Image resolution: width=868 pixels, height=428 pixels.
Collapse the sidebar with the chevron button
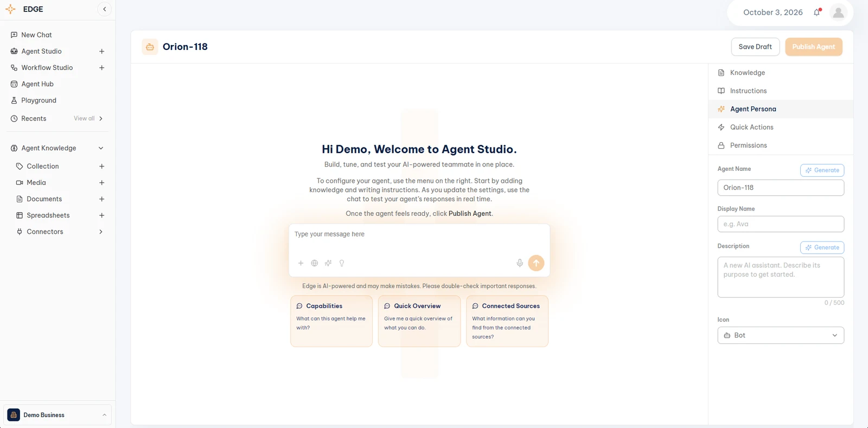pos(105,9)
